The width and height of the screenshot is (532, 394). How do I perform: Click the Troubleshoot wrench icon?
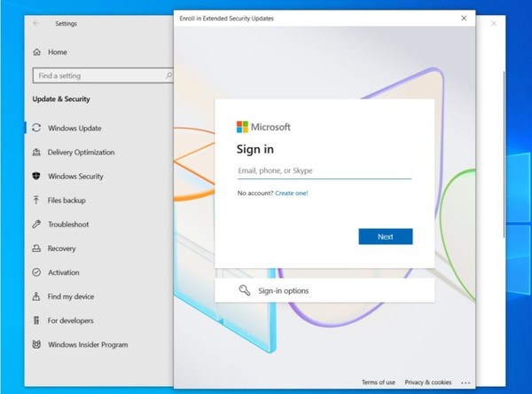point(36,225)
